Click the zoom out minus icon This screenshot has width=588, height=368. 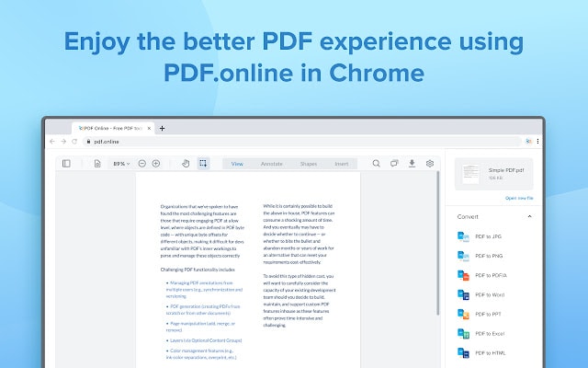pyautogui.click(x=141, y=164)
